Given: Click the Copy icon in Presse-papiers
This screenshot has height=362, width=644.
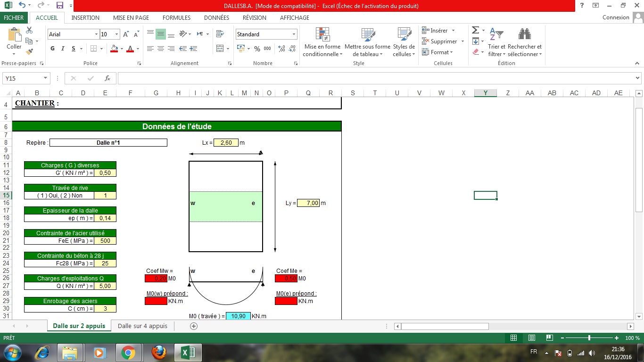Looking at the screenshot, I should [x=29, y=41].
